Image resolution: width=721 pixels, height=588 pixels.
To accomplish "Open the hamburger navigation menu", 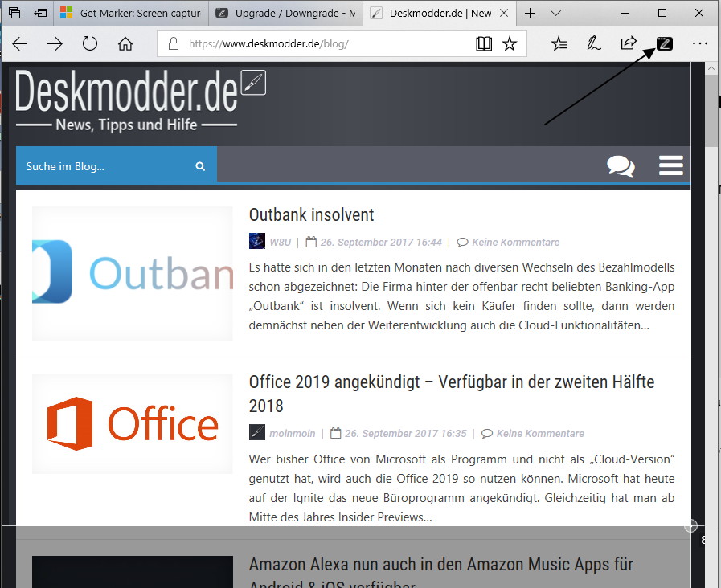I will pyautogui.click(x=671, y=165).
